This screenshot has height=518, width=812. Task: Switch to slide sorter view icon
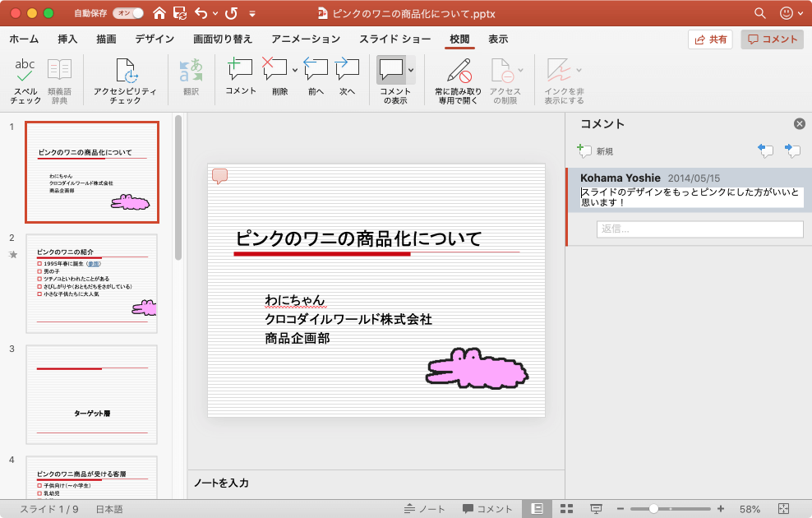[566, 509]
